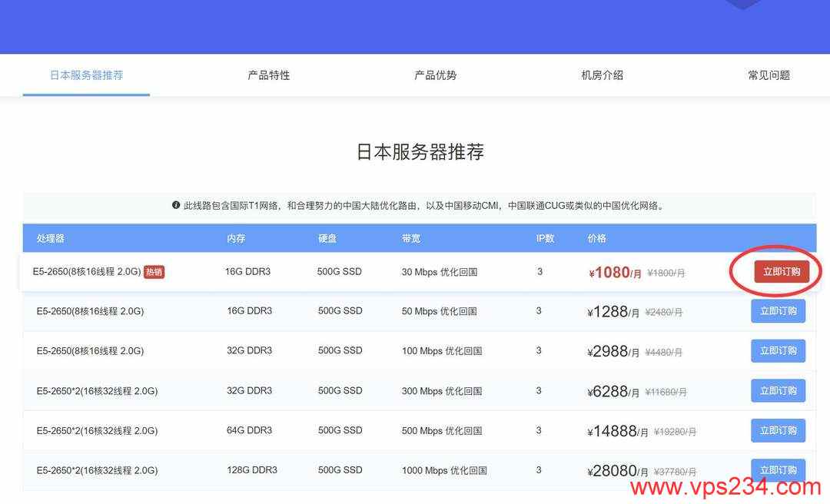Click 立即订购 for the ¥1288 plan
The height and width of the screenshot is (504, 830).
tap(778, 311)
